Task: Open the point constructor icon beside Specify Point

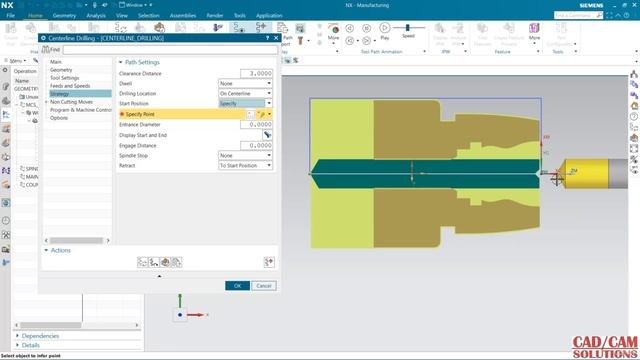Action: tap(251, 114)
